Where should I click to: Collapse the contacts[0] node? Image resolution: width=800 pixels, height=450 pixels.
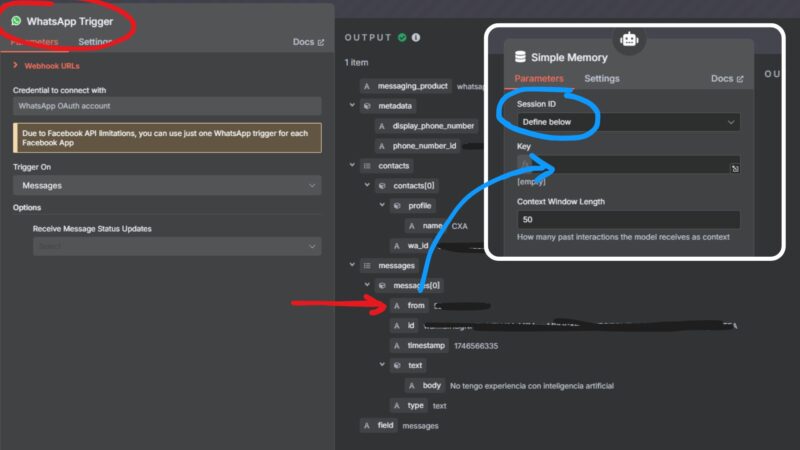[367, 185]
